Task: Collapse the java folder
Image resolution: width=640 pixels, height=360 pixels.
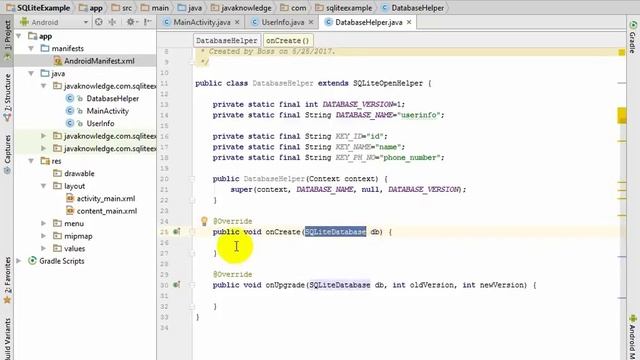Action: [x=31, y=73]
